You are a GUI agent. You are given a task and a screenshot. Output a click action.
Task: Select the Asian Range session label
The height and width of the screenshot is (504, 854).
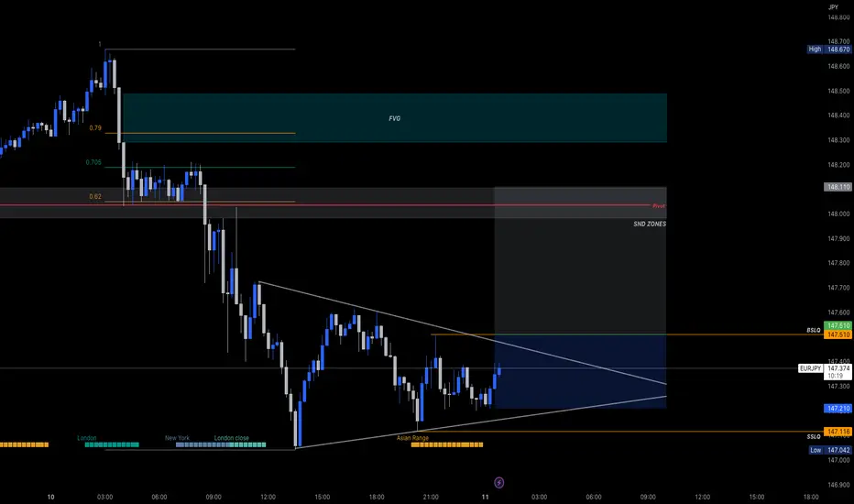(x=412, y=438)
